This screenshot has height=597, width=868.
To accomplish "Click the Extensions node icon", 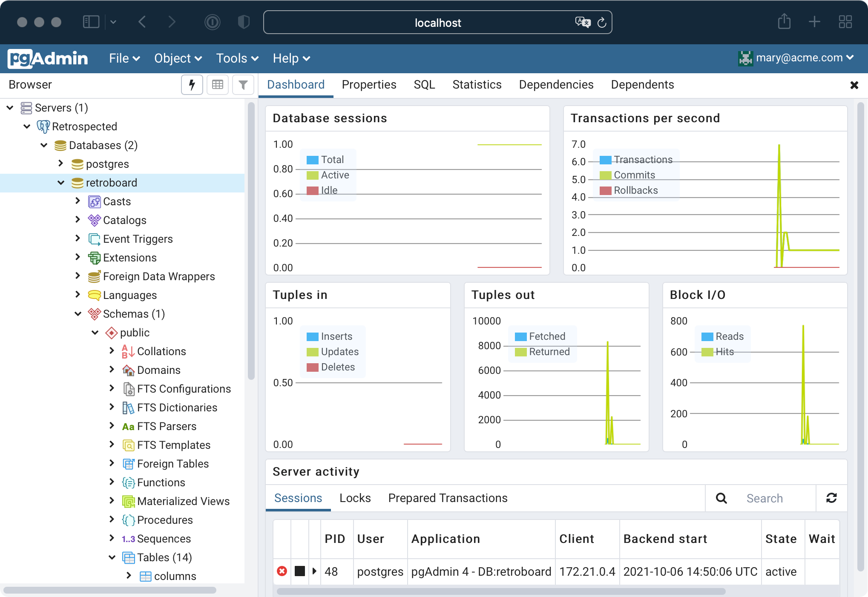I will pos(94,258).
